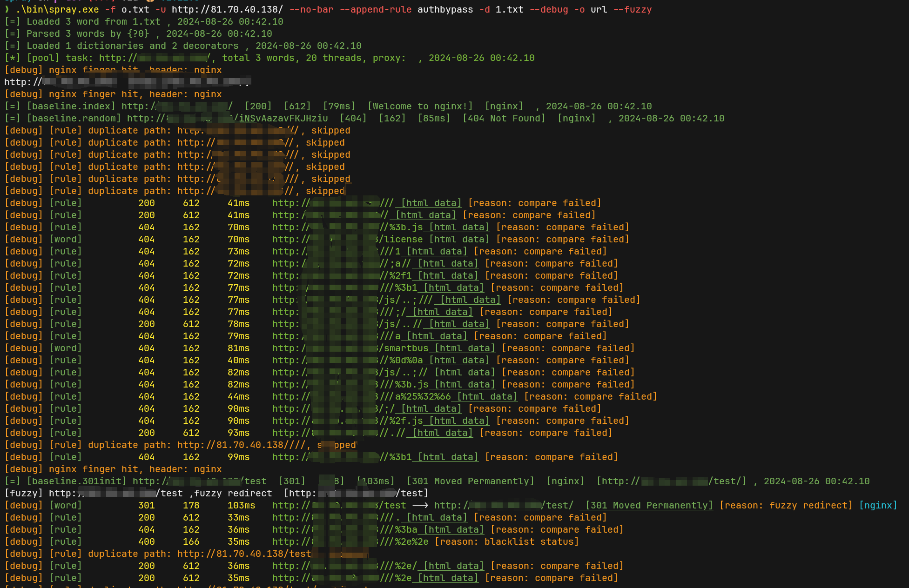
Task: Click the 166 body length value
Action: [x=191, y=541]
